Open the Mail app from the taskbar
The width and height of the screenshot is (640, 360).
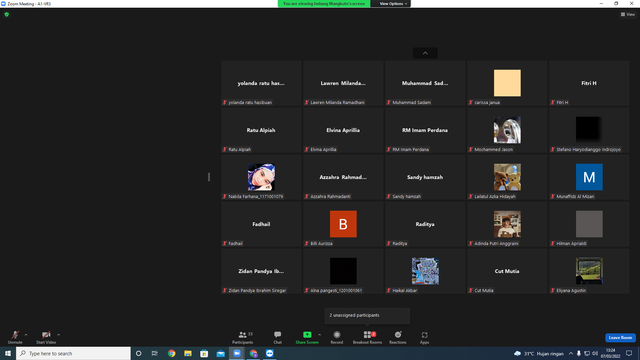pyautogui.click(x=220, y=353)
